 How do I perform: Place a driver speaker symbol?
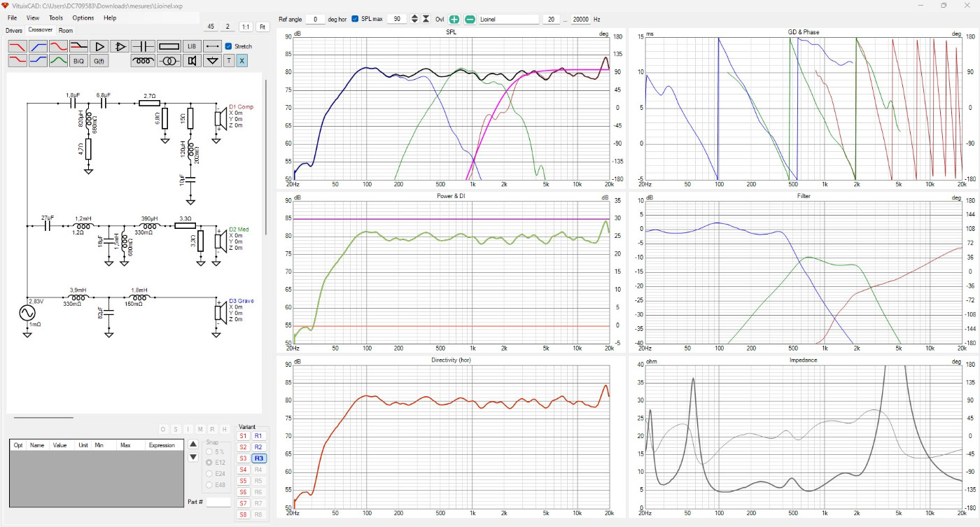[x=192, y=61]
